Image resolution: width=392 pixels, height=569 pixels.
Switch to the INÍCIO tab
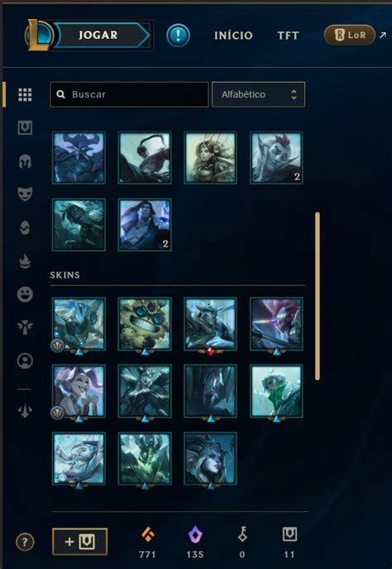pos(233,36)
